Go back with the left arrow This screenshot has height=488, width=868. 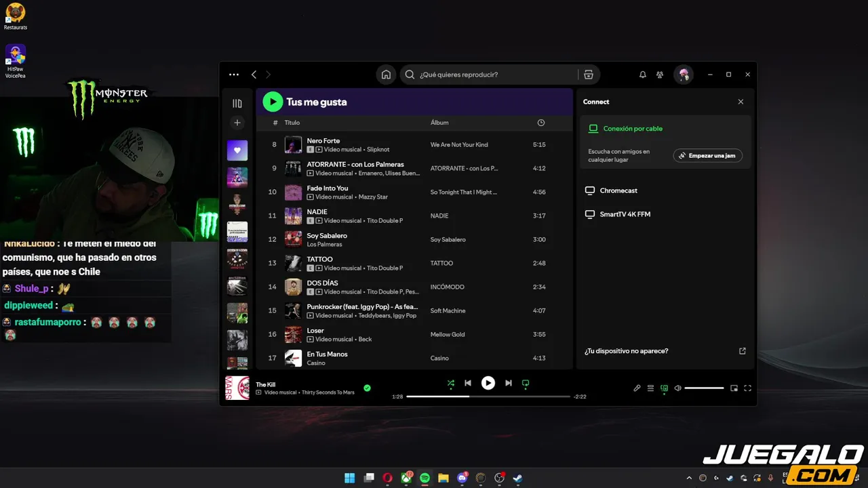click(254, 75)
